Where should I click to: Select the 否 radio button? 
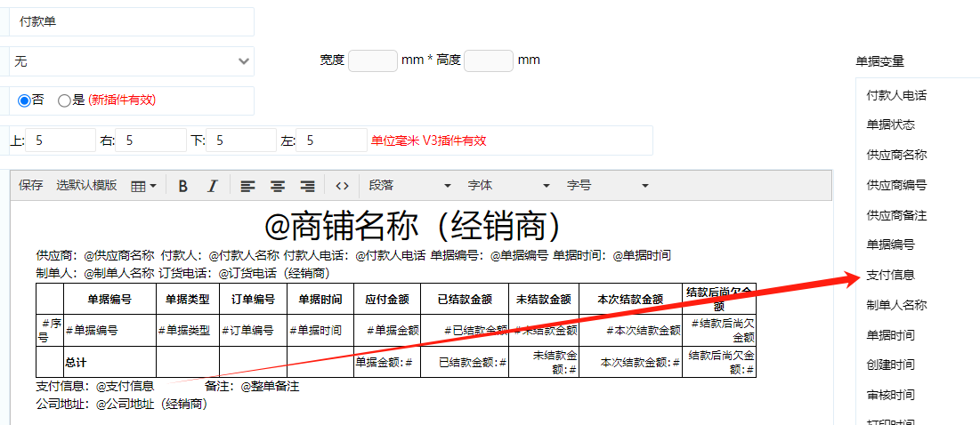click(24, 100)
